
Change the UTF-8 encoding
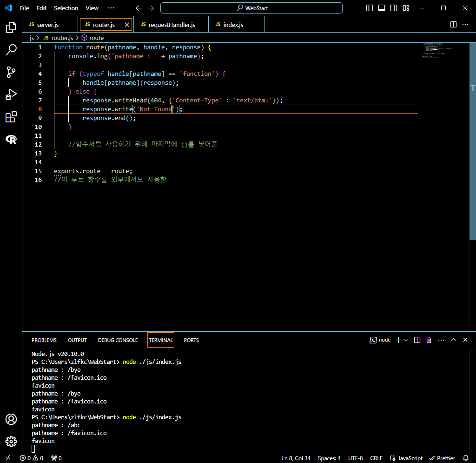(x=355, y=458)
